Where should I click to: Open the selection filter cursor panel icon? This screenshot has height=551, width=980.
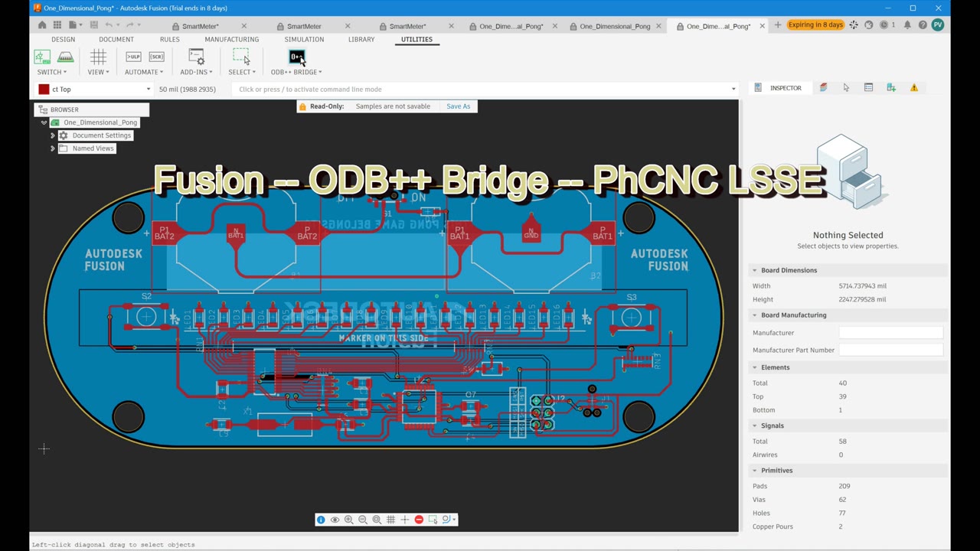click(846, 88)
